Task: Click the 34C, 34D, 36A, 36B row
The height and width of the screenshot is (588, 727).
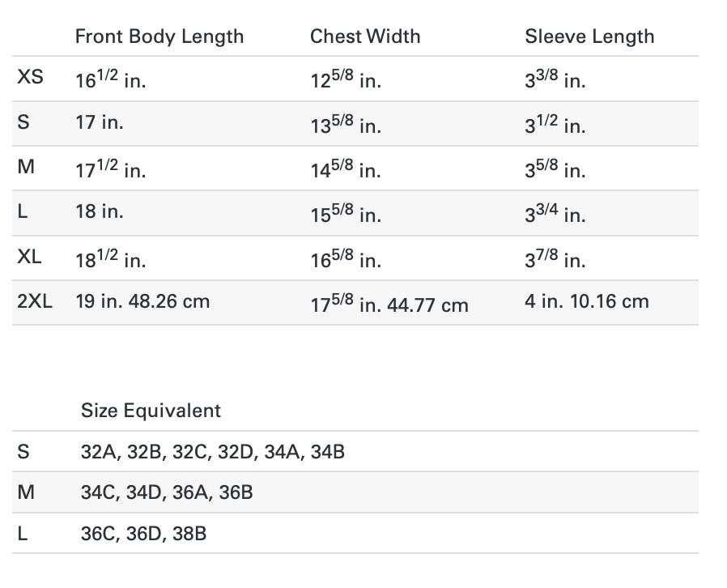Action: click(167, 492)
